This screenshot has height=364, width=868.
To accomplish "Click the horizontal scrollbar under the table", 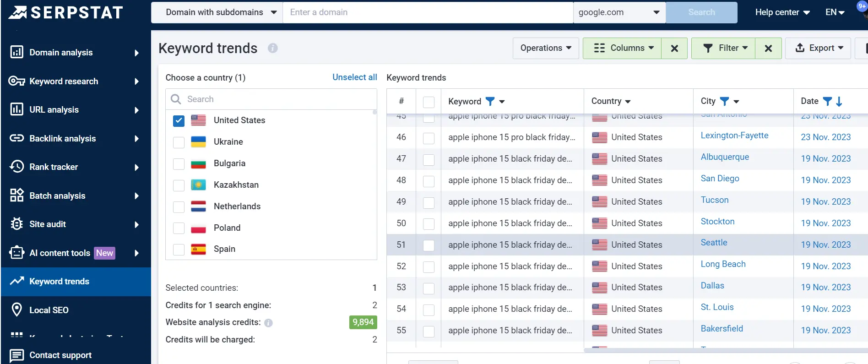I will point(726,350).
